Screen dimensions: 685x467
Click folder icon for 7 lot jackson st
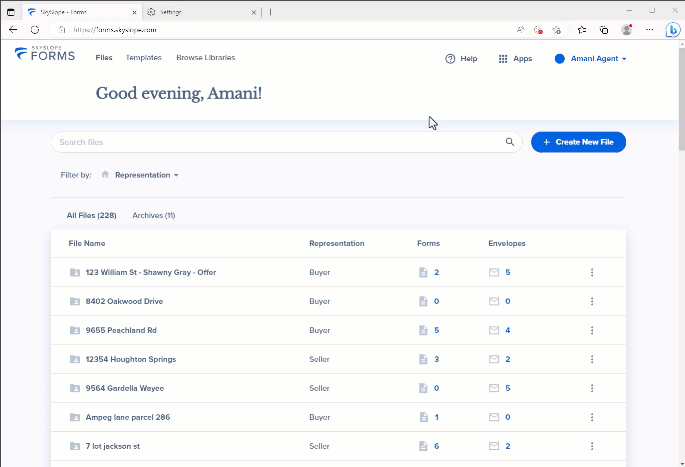point(75,446)
